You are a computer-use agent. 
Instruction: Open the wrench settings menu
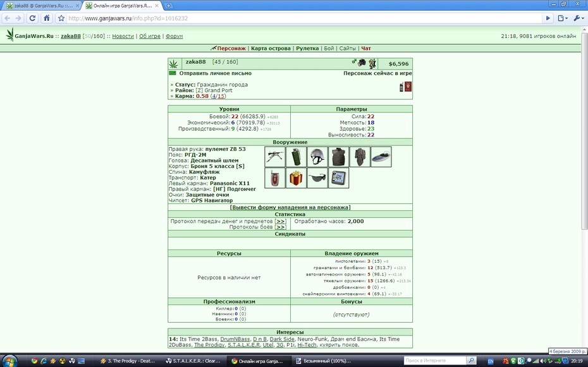(x=578, y=18)
